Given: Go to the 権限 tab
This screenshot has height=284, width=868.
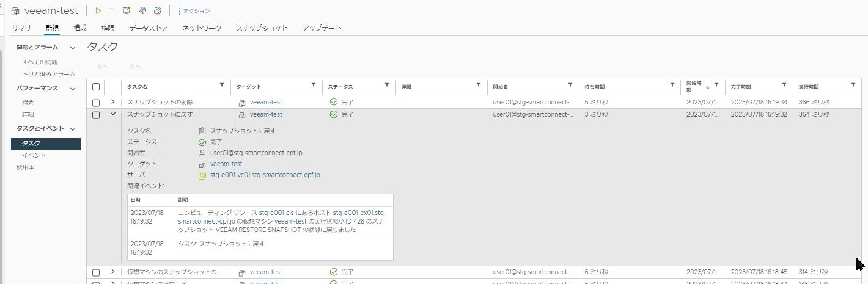Looking at the screenshot, I should (x=108, y=28).
